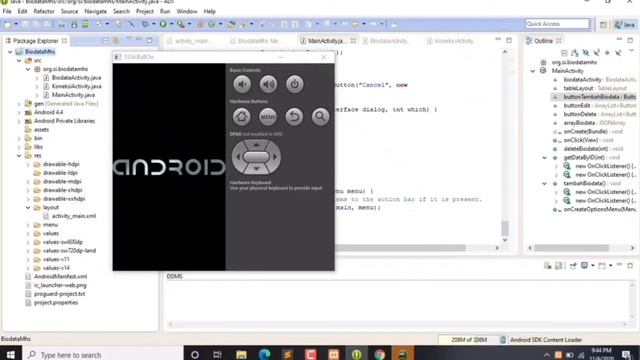Collapse the layout folder node
This screenshot has height=360, width=640.
[28, 207]
